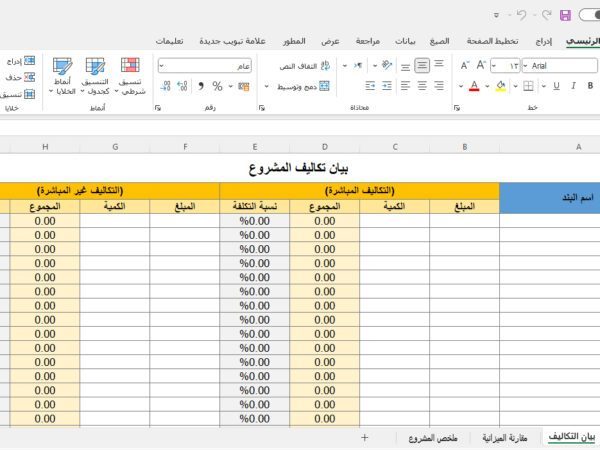The width and height of the screenshot is (600, 450).
Task: Switch to the Insert (إدراج) ribbon tab
Action: [x=544, y=41]
